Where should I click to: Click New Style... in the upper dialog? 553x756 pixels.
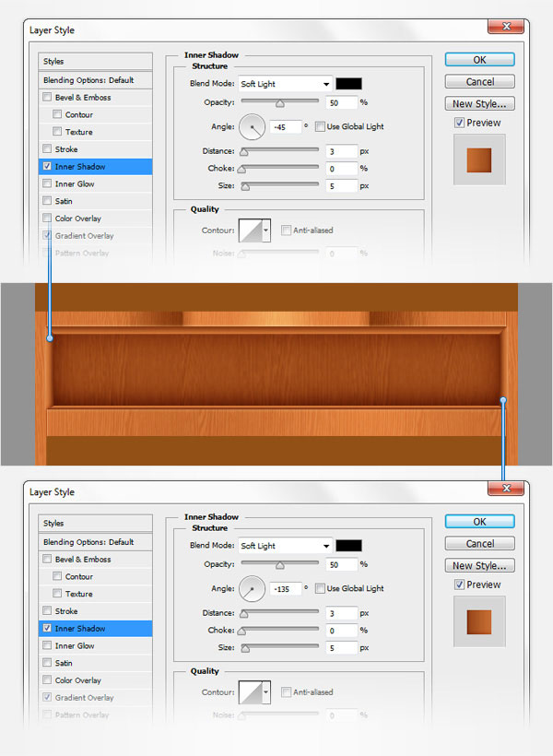(479, 103)
